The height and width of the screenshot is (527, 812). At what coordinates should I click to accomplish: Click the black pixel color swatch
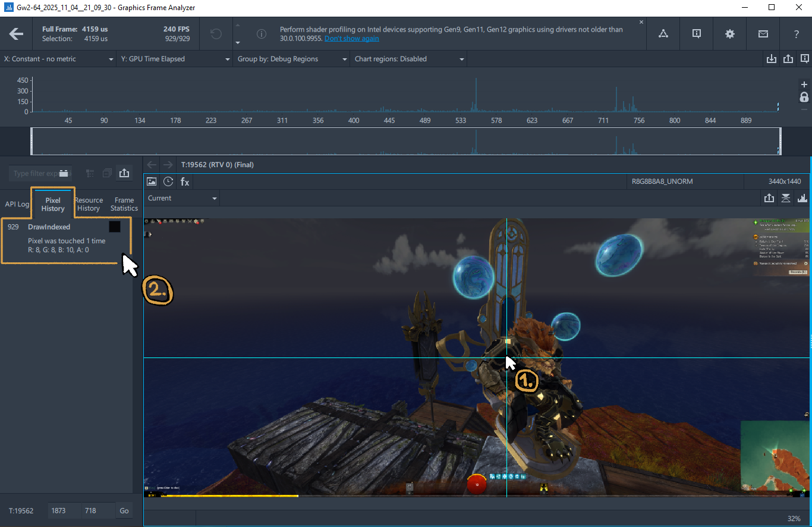(x=115, y=227)
